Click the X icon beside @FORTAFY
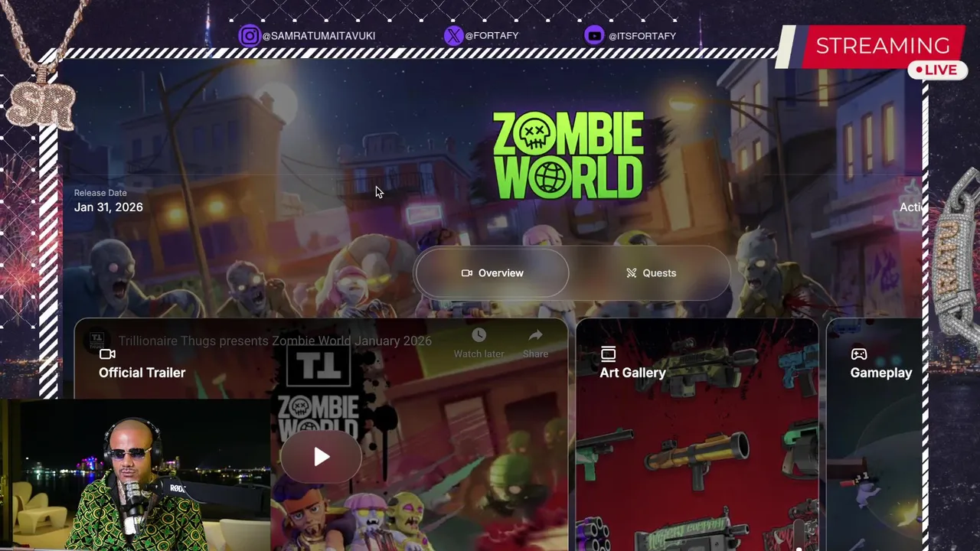 click(453, 35)
